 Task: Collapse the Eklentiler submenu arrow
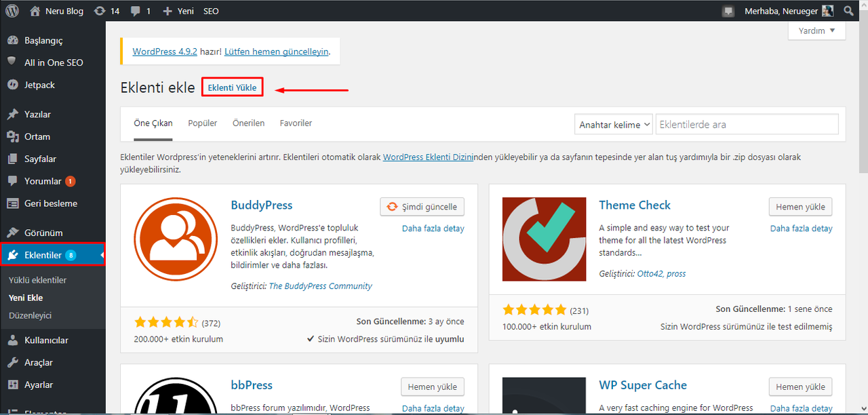coord(102,255)
